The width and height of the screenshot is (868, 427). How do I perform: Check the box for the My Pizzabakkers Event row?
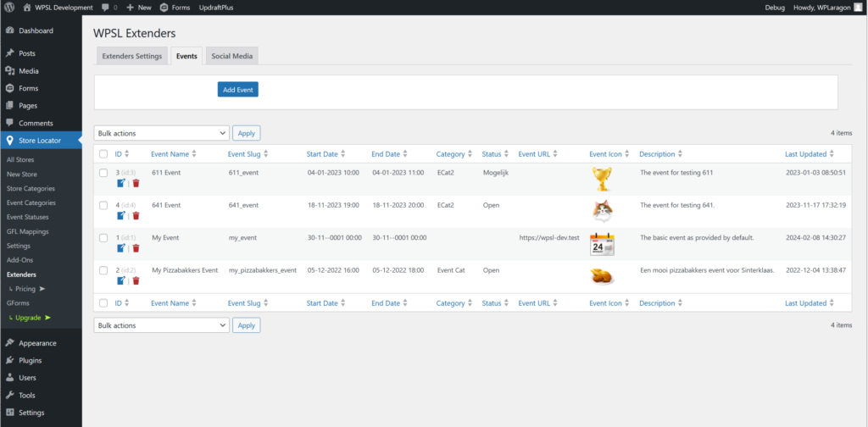pos(103,271)
